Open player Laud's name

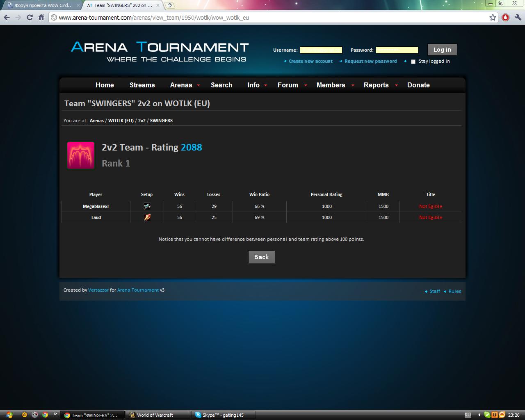pyautogui.click(x=96, y=217)
